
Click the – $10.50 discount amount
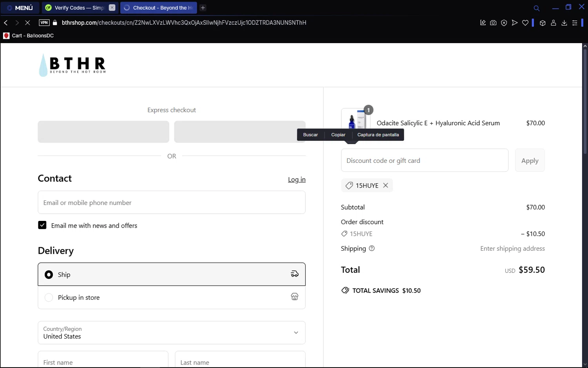pyautogui.click(x=533, y=234)
